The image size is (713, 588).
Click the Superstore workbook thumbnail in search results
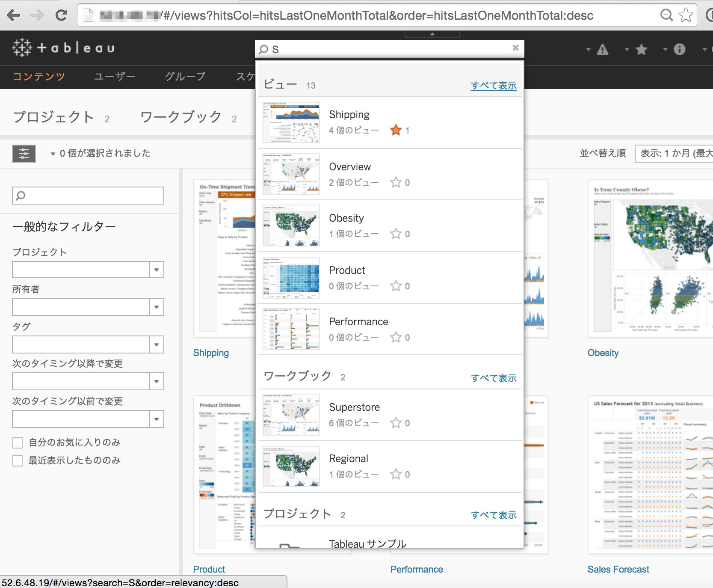coord(291,414)
